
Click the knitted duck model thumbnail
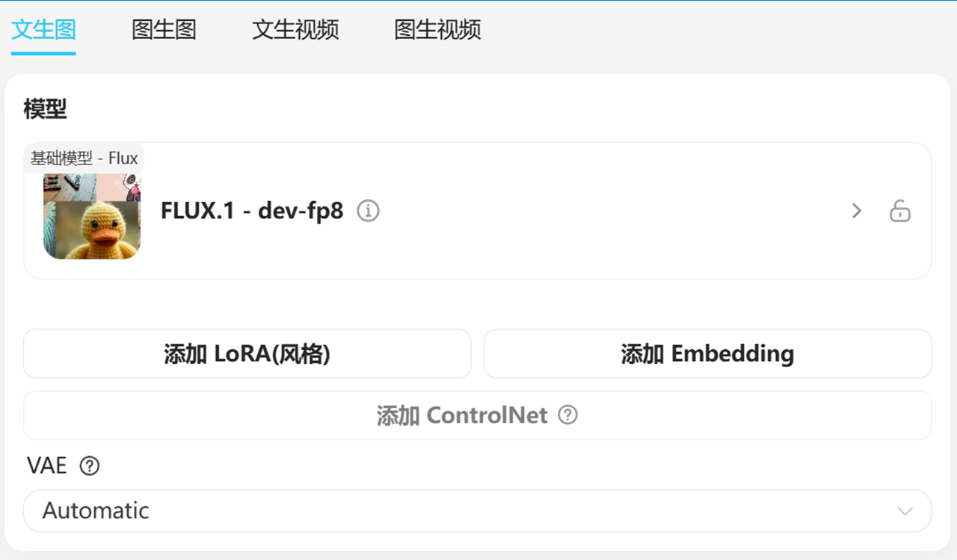pos(92,216)
